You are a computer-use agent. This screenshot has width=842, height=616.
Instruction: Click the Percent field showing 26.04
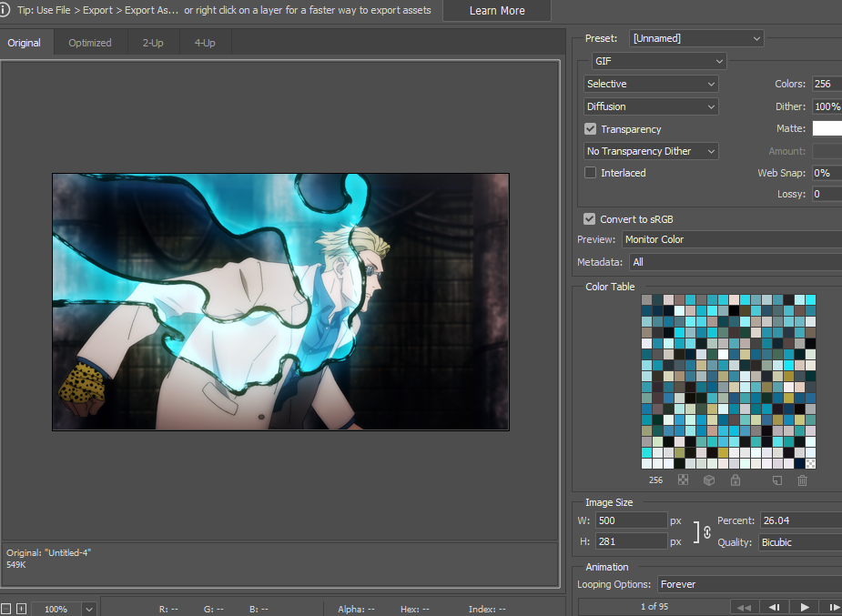click(801, 520)
